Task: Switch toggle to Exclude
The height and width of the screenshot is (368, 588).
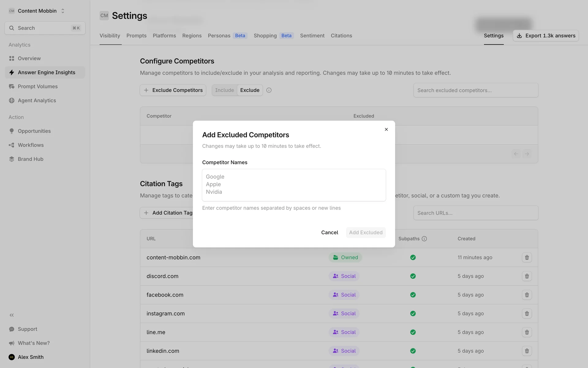Action: click(250, 90)
